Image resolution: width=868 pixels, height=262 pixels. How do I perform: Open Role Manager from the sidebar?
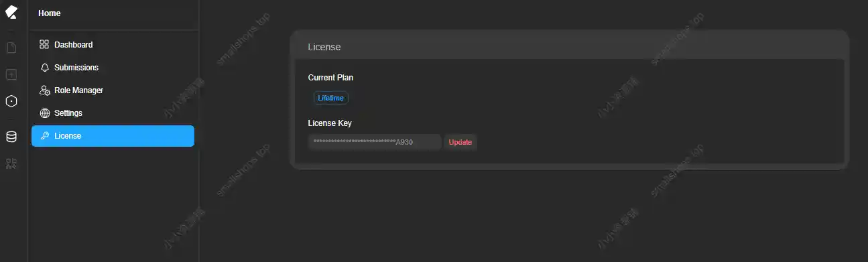(113, 90)
